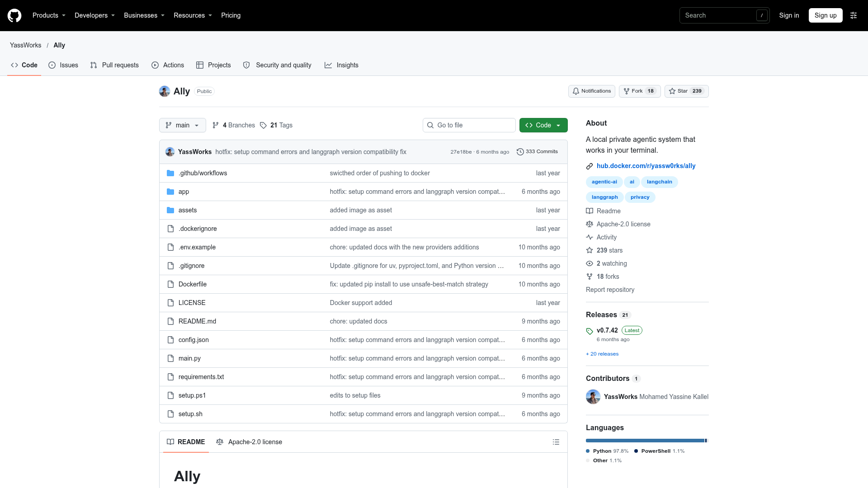Open the requirements.txt file
This screenshot has width=868, height=488.
(201, 377)
